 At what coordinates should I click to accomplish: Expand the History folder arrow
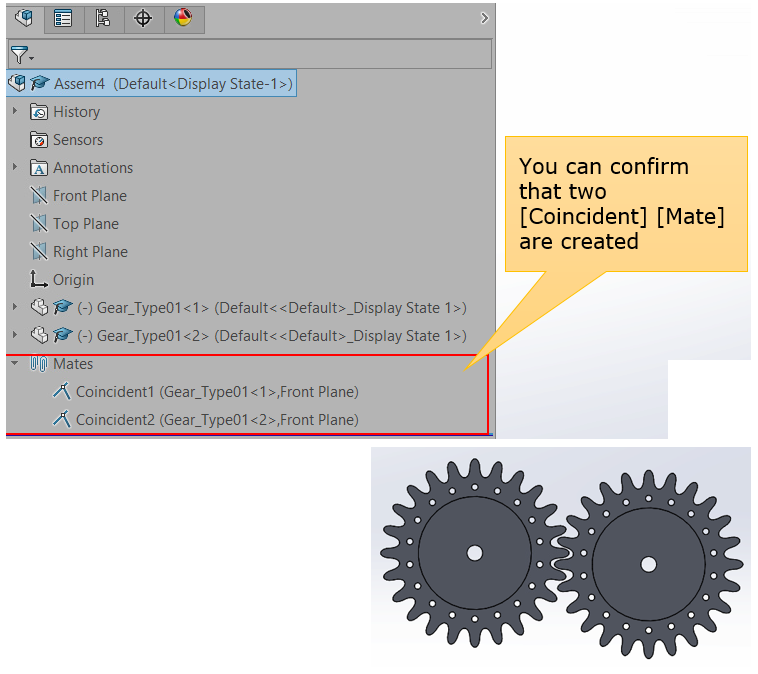pyautogui.click(x=15, y=111)
